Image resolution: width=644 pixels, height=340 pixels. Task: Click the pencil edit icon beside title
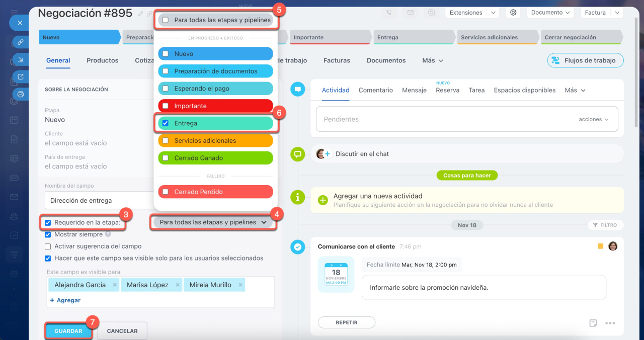[x=141, y=14]
